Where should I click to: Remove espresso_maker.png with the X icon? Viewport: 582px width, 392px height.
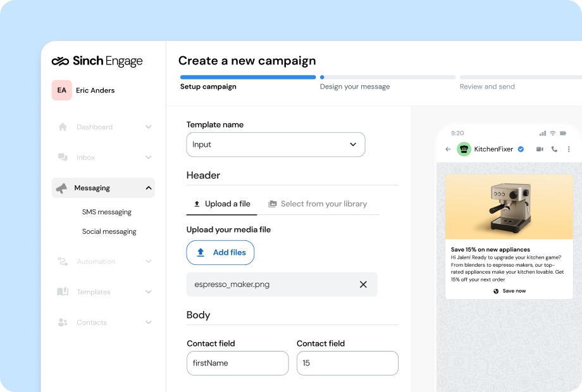(x=363, y=285)
